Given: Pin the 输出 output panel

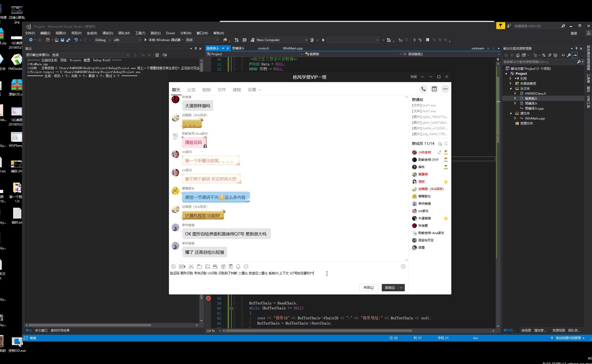Looking at the screenshot, I should (195, 48).
